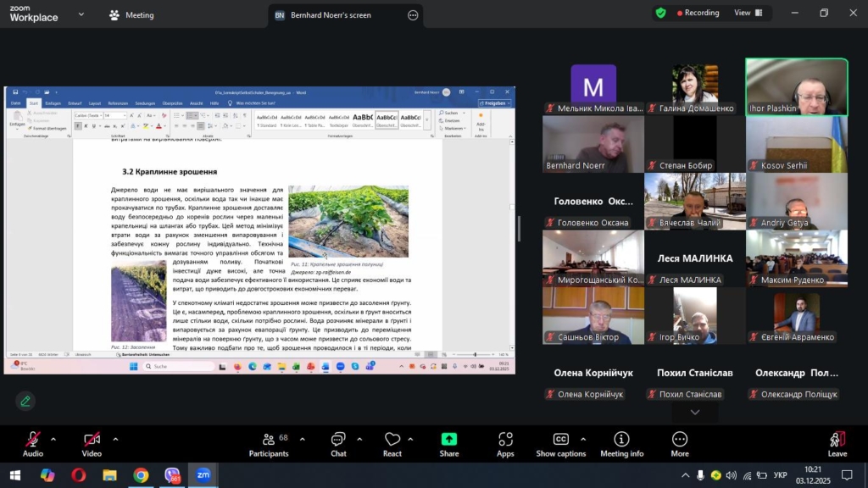Open the Zoom Workplace dropdown arrow
868x488 pixels.
coord(81,14)
